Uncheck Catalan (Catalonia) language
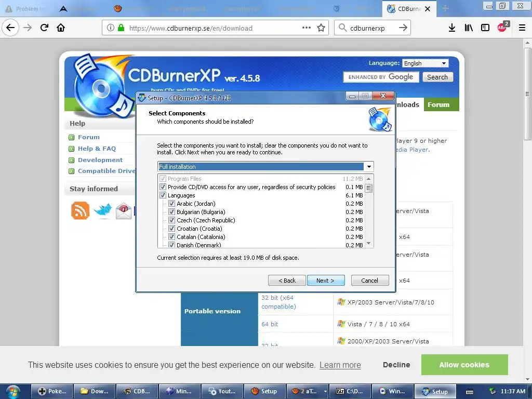The image size is (532, 399). (171, 237)
